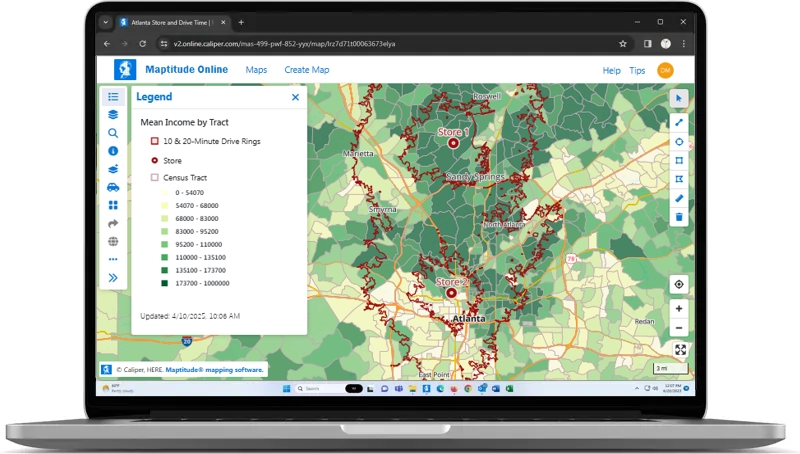Open the orange user account menu

pyautogui.click(x=665, y=70)
